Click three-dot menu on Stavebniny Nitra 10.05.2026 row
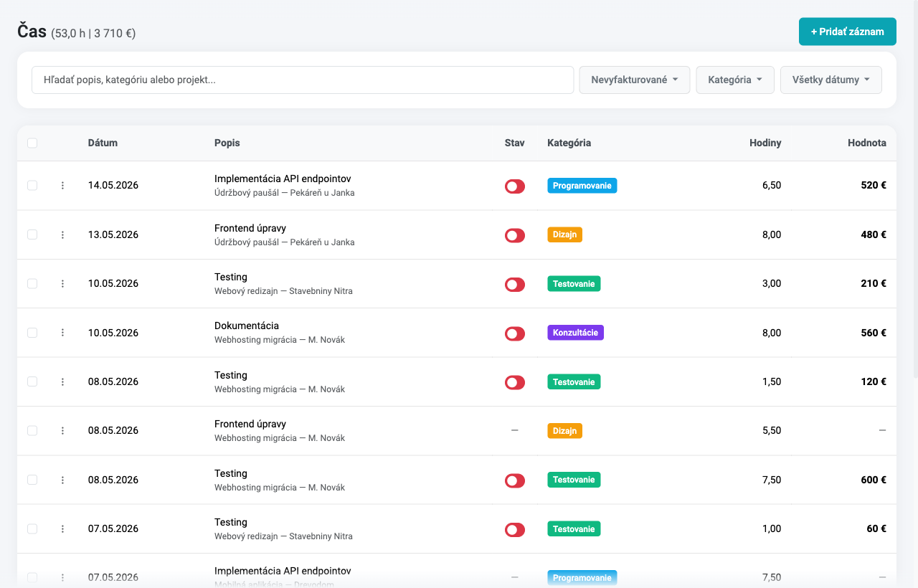The image size is (918, 588). tap(62, 284)
